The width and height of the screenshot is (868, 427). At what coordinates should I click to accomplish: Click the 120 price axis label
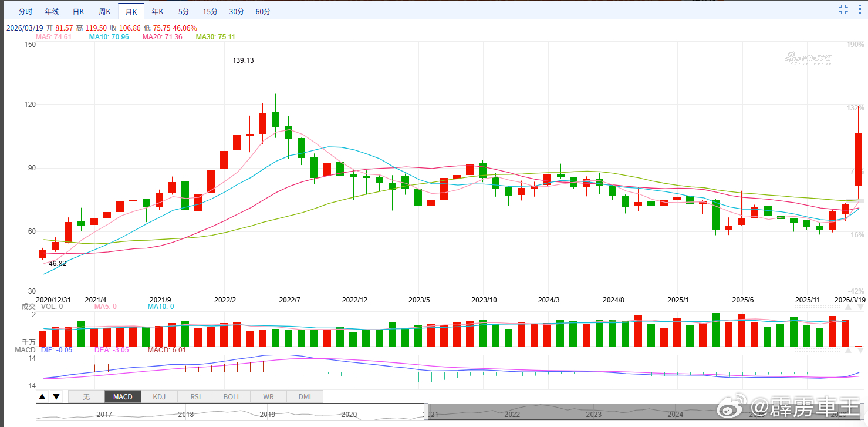[x=30, y=105]
